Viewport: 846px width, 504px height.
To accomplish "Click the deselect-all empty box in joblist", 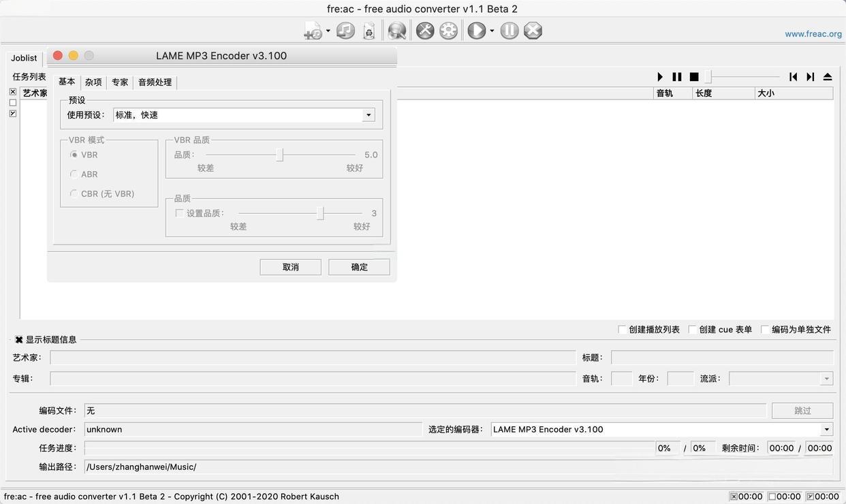I will pyautogui.click(x=13, y=103).
